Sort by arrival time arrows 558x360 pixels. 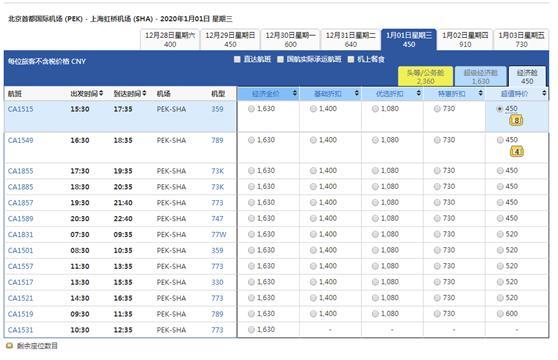(x=144, y=93)
